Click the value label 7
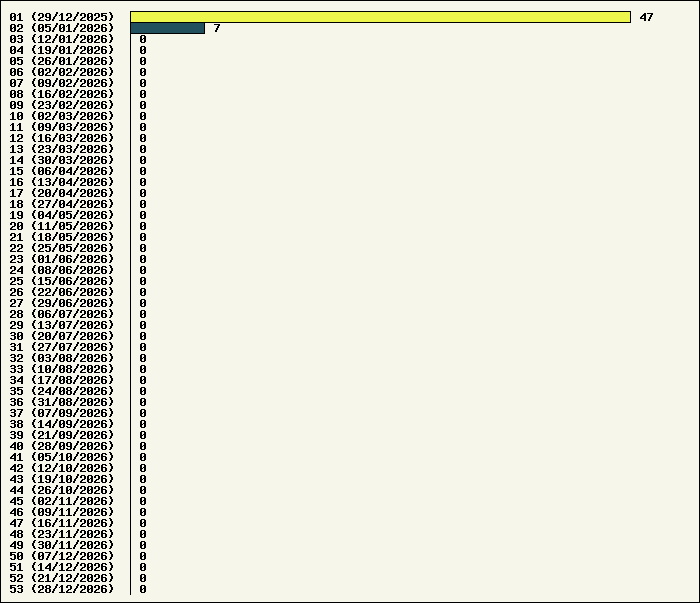700x603 pixels. click(x=216, y=28)
